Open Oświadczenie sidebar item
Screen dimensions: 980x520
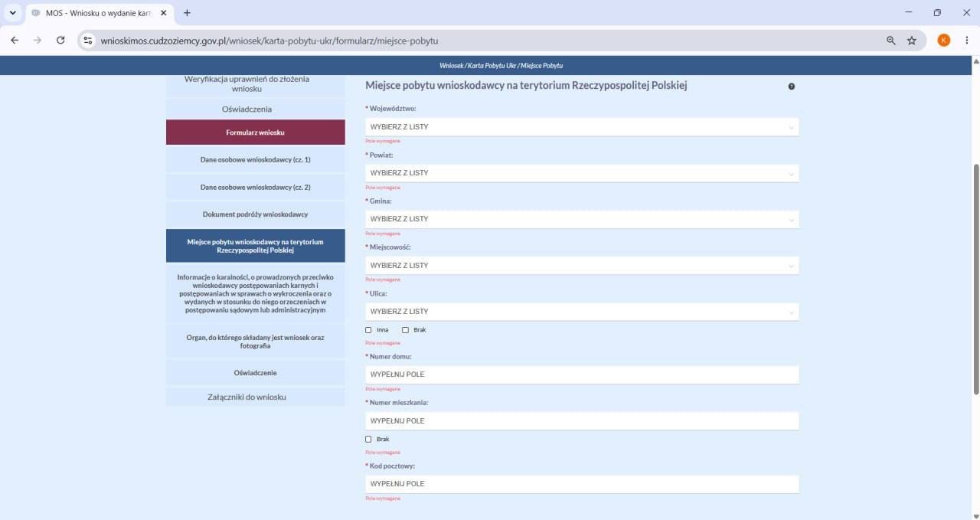click(x=256, y=372)
